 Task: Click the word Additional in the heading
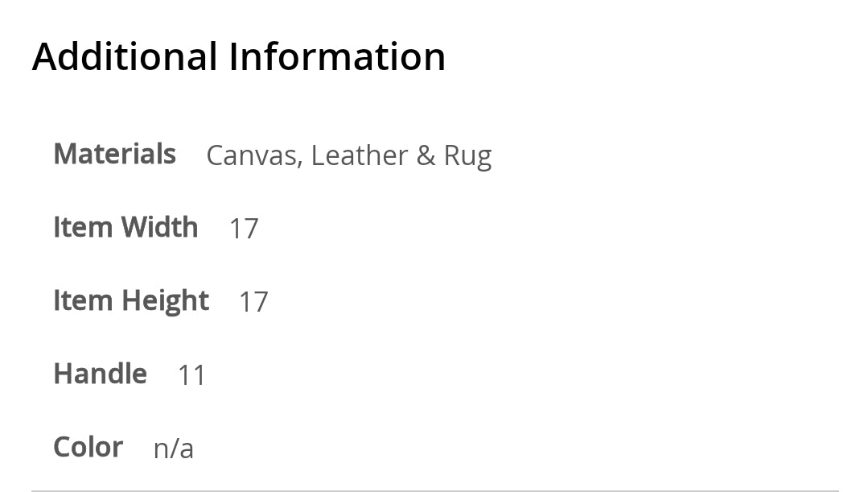coord(125,57)
